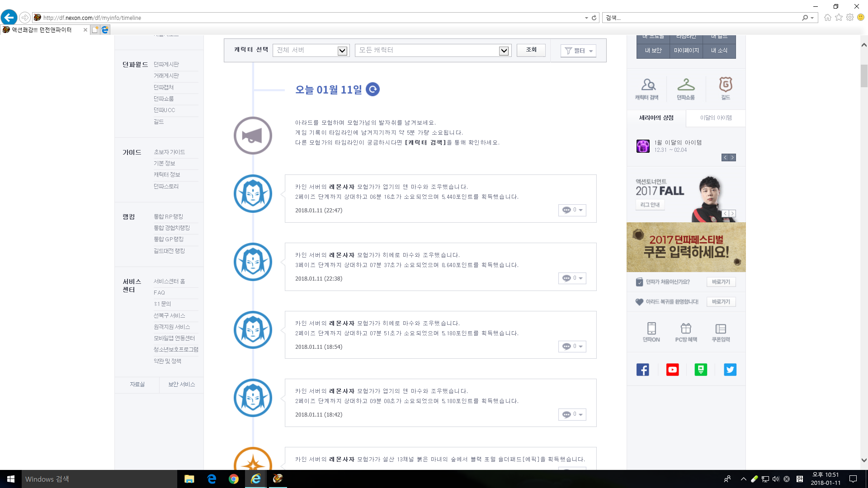Open the FAQ link under 서비스센터

tap(159, 293)
